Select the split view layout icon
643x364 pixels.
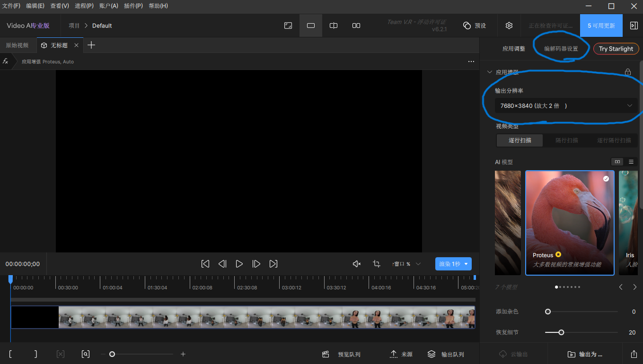[334, 26]
